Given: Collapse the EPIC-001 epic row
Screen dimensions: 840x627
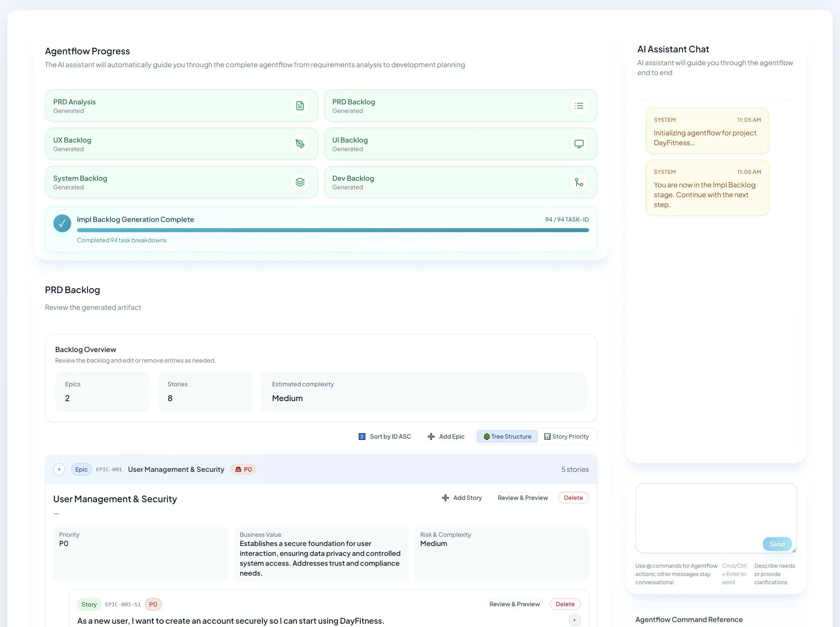Looking at the screenshot, I should click(x=59, y=469).
